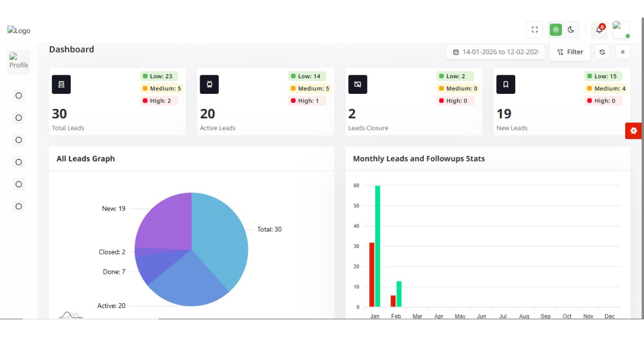Click the New Leads count 19
The image size is (644, 337).
[504, 114]
